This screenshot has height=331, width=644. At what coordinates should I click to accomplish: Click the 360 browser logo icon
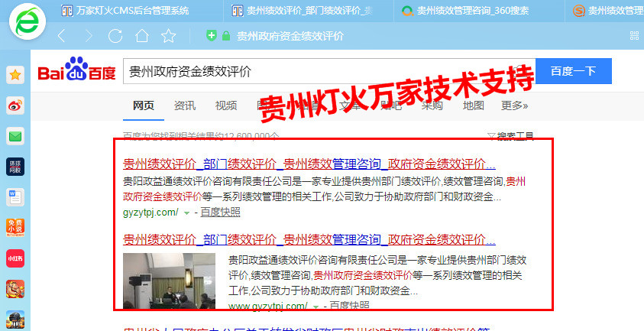(27, 21)
